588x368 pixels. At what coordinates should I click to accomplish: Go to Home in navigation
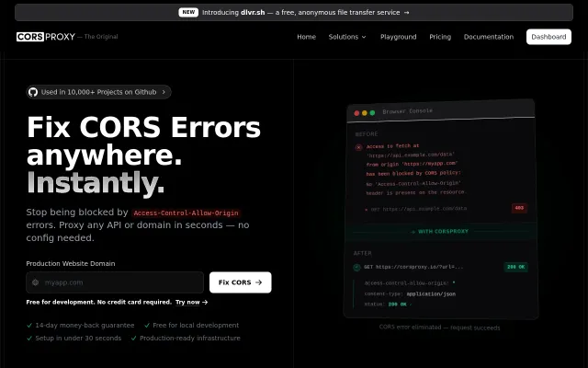pyautogui.click(x=306, y=37)
